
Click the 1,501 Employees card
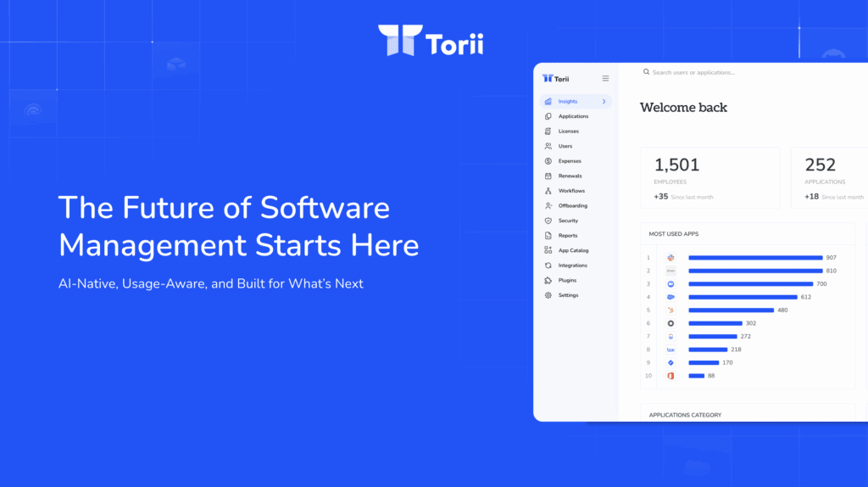click(x=710, y=178)
